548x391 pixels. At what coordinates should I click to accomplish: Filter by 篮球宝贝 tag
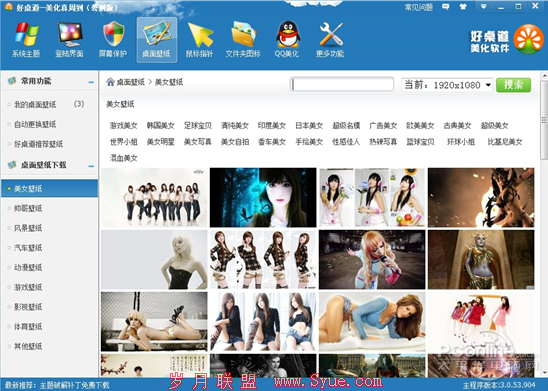(x=420, y=142)
